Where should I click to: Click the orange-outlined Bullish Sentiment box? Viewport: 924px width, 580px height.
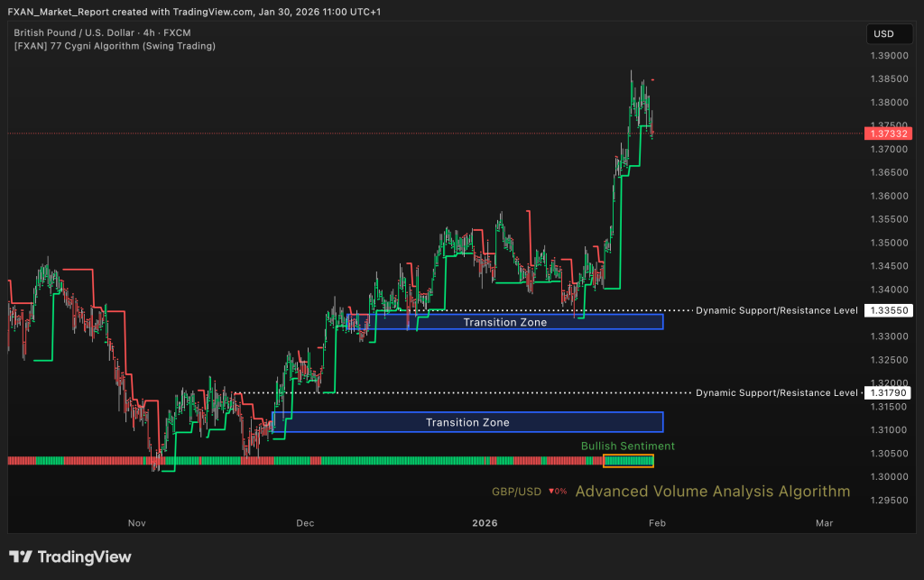coord(628,461)
